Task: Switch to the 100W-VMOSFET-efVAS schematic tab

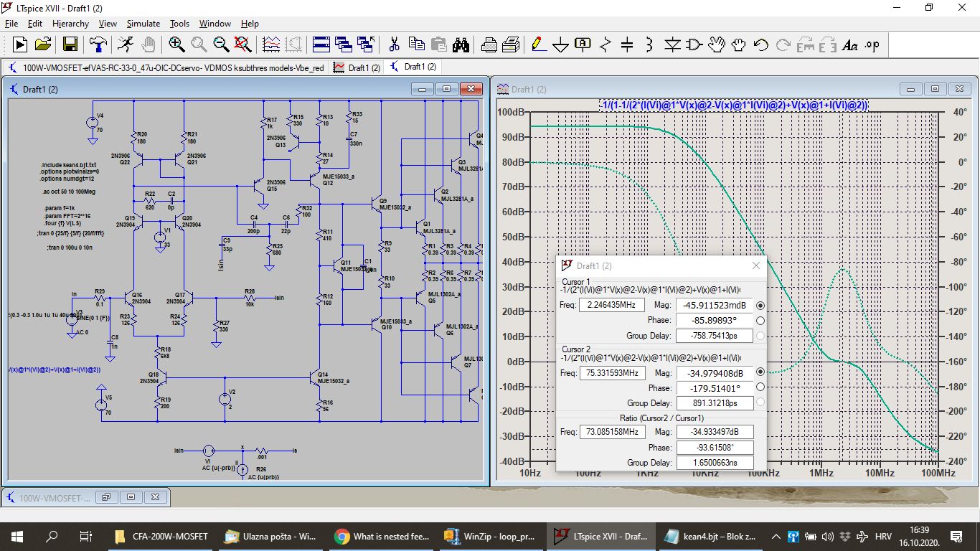Action: pos(166,67)
